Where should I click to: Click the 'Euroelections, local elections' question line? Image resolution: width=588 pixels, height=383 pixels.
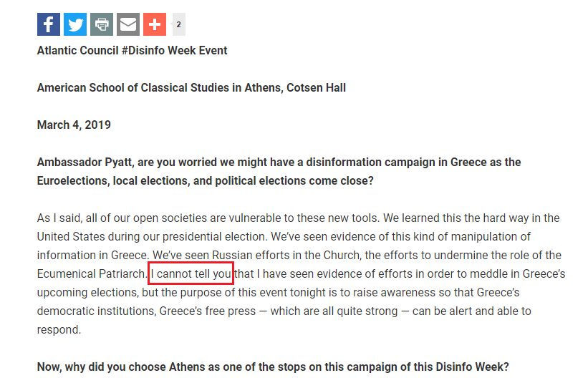click(205, 180)
